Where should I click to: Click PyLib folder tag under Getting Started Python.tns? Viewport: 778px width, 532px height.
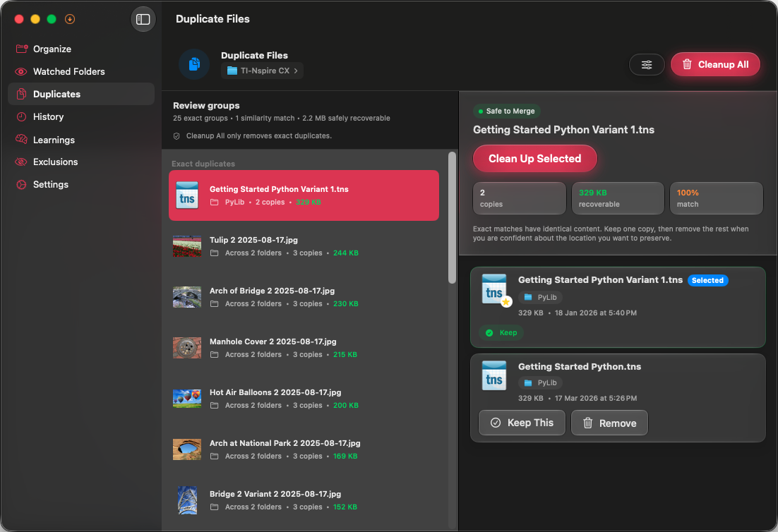[540, 382]
